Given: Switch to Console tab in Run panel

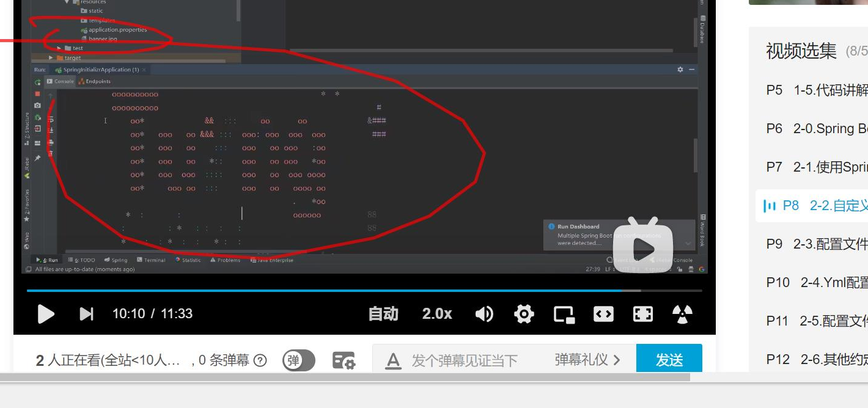Looking at the screenshot, I should (x=61, y=81).
